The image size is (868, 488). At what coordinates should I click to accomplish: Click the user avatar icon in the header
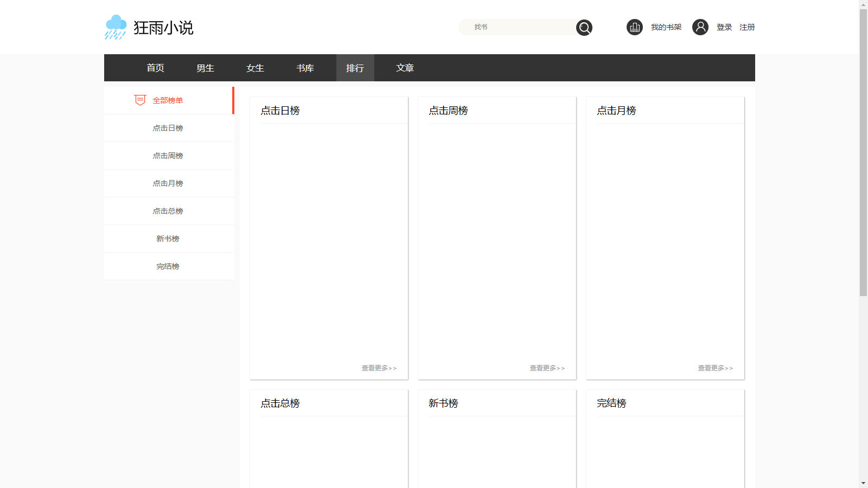[x=700, y=27]
